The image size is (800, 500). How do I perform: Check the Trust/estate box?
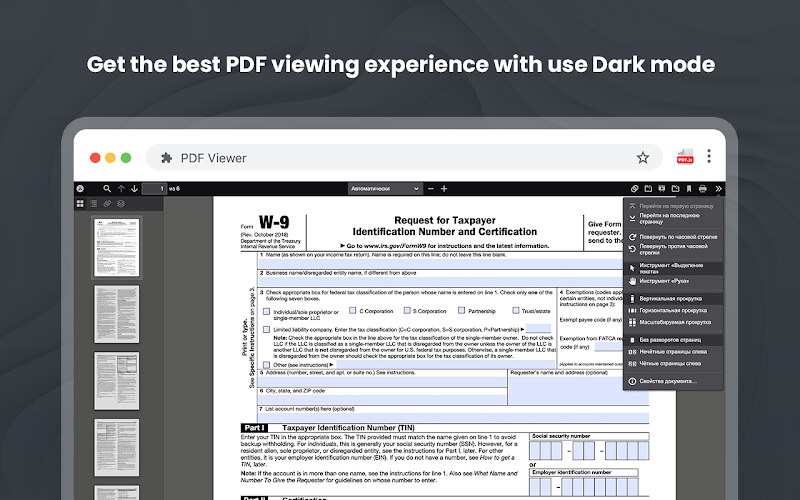tap(516, 310)
